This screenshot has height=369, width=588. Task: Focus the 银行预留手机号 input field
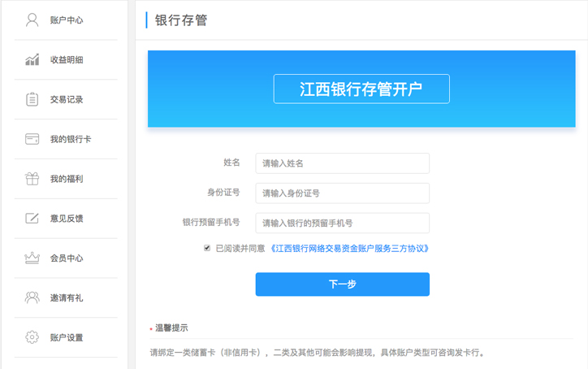343,223
